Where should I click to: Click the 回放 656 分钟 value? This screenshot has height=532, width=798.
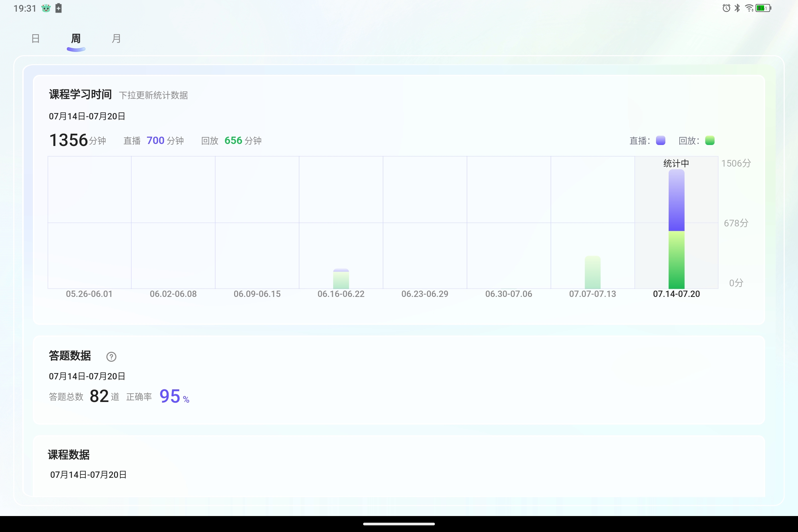(x=231, y=140)
